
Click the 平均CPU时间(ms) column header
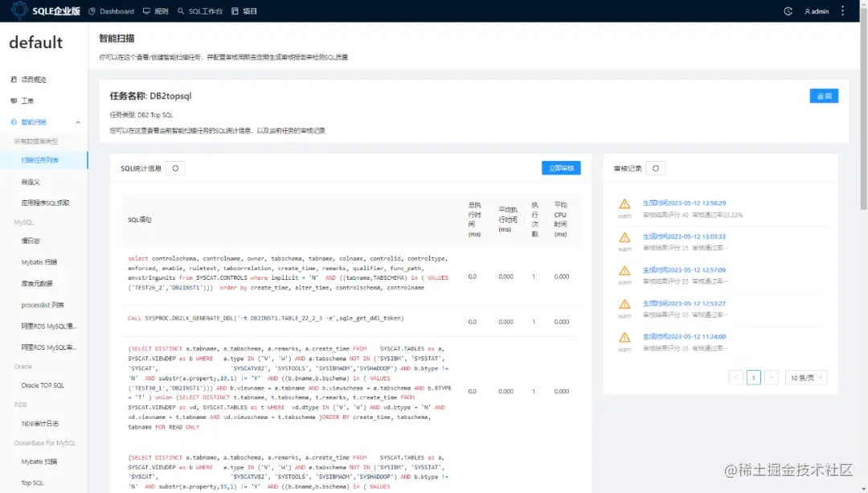click(x=560, y=220)
